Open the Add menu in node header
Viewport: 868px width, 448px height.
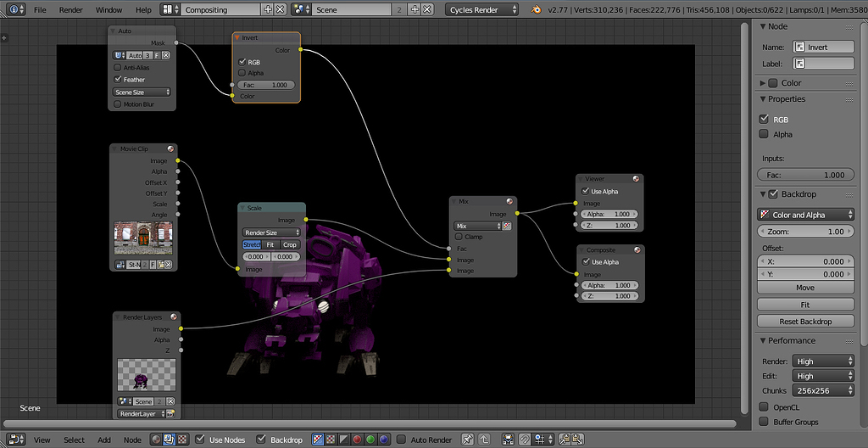point(104,440)
